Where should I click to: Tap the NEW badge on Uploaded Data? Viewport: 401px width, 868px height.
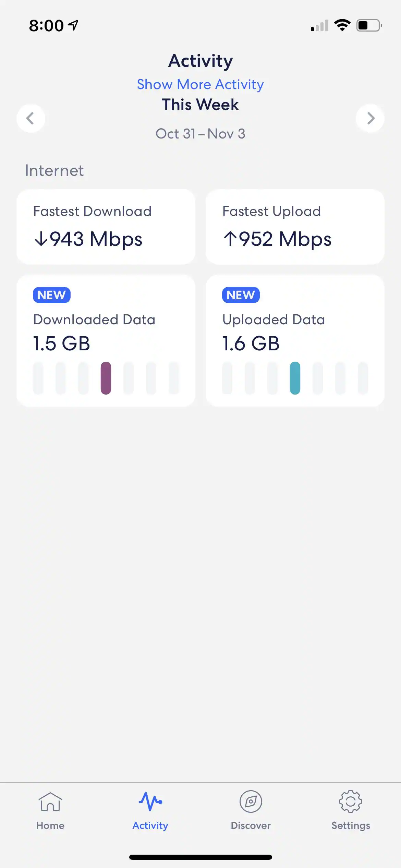click(x=241, y=295)
